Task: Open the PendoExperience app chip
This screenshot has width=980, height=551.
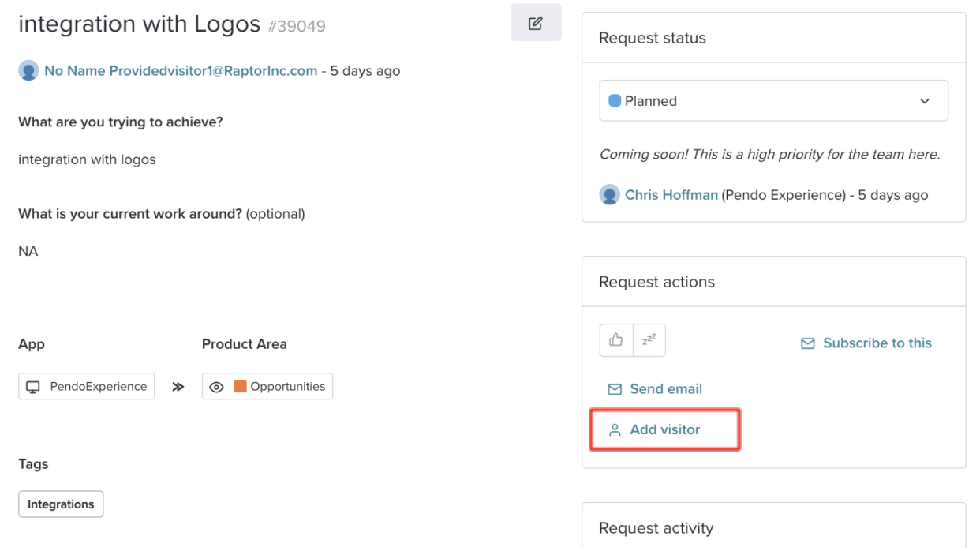Action: [x=87, y=387]
